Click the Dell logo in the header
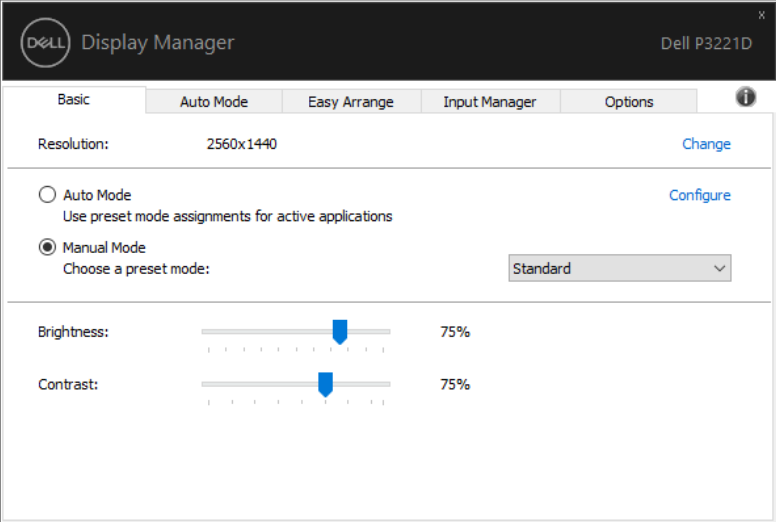Screen dimensions: 776x522 point(45,43)
